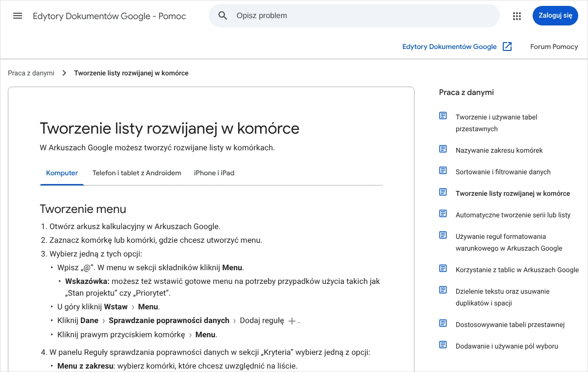
Task: Open Dodawanie i używanie pól wyboru article
Action: click(x=507, y=346)
